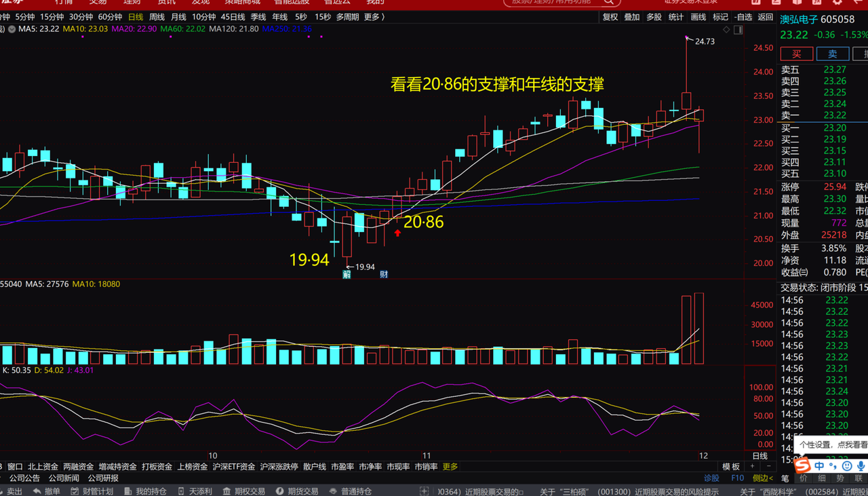Select the 沪深涨跌停 indicator tab

279,467
